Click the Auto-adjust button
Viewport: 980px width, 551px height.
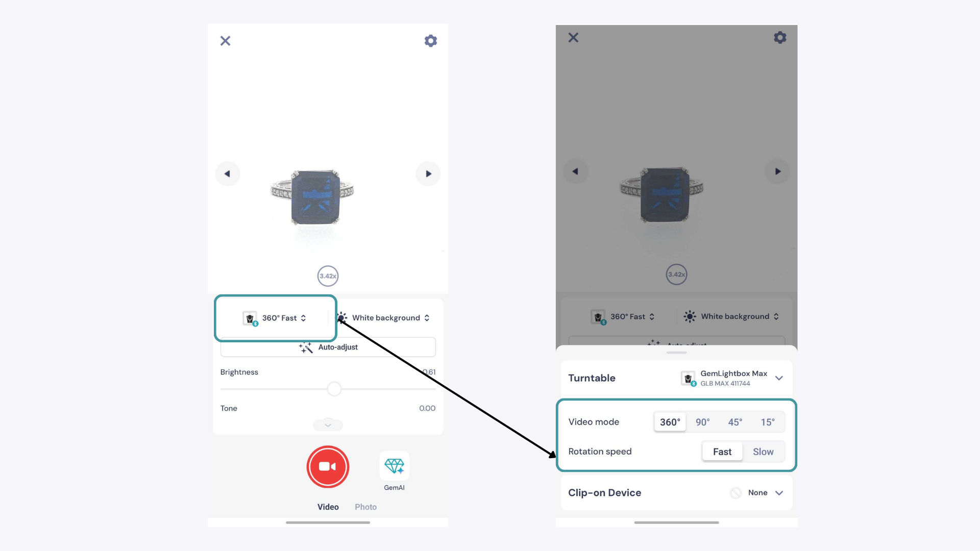click(328, 347)
